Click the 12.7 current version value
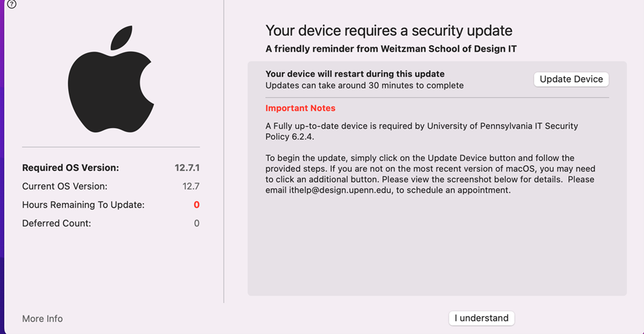 click(x=191, y=186)
